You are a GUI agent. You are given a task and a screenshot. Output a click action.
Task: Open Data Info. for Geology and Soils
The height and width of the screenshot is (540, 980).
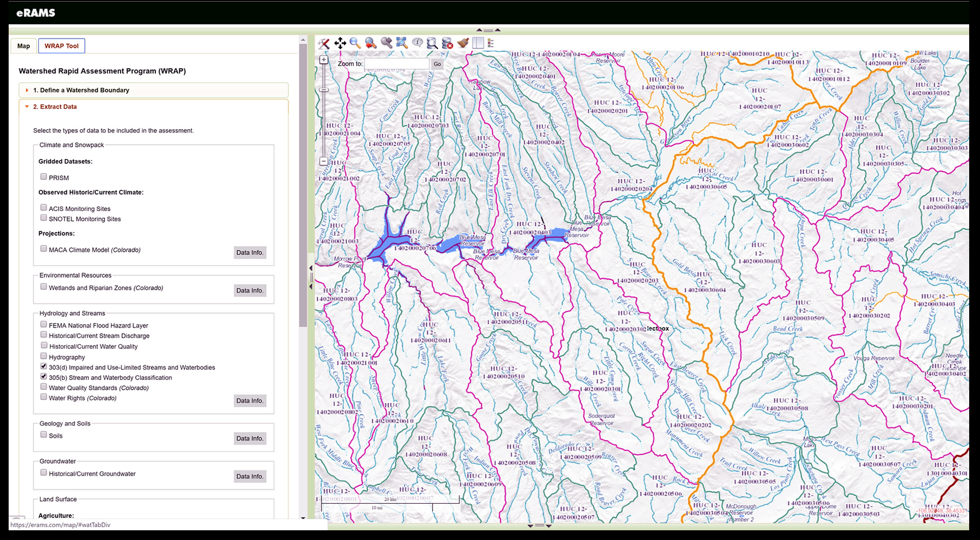[x=250, y=438]
